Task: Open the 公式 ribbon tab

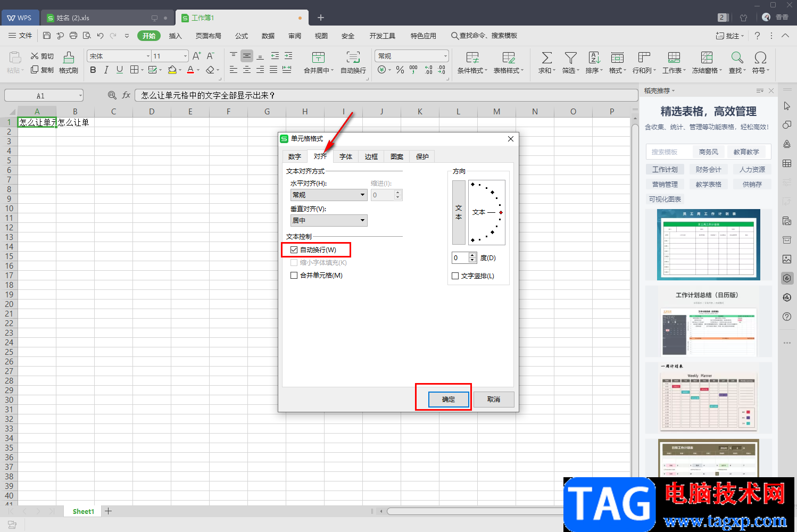Action: (x=242, y=36)
